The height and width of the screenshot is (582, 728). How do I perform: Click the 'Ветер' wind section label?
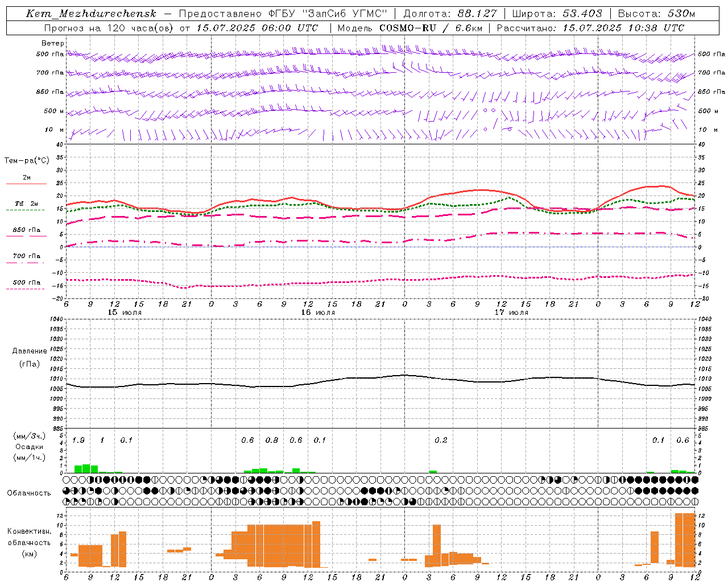point(53,43)
